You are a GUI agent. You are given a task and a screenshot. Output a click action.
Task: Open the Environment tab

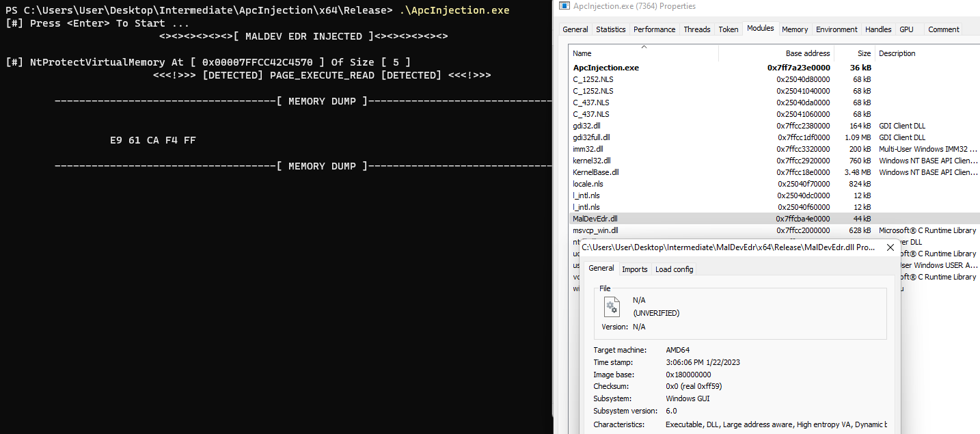(836, 29)
